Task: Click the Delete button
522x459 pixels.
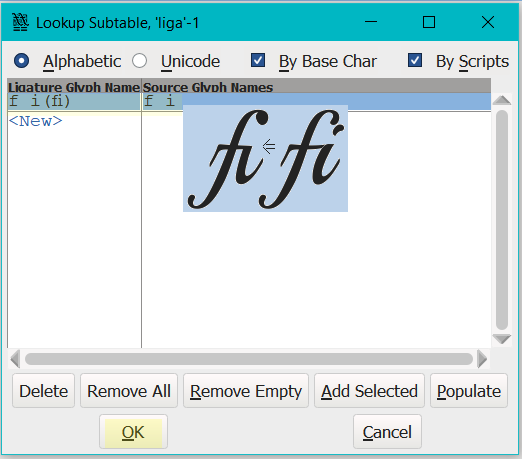Action: (43, 391)
